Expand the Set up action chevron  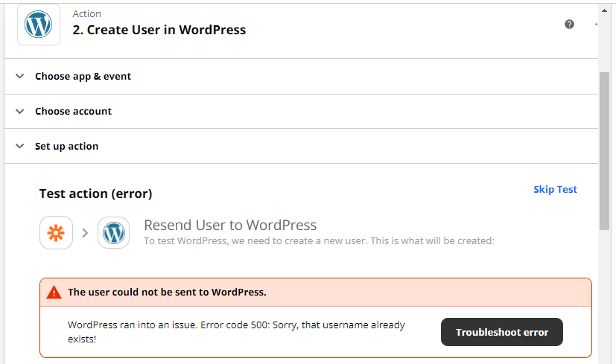click(19, 146)
